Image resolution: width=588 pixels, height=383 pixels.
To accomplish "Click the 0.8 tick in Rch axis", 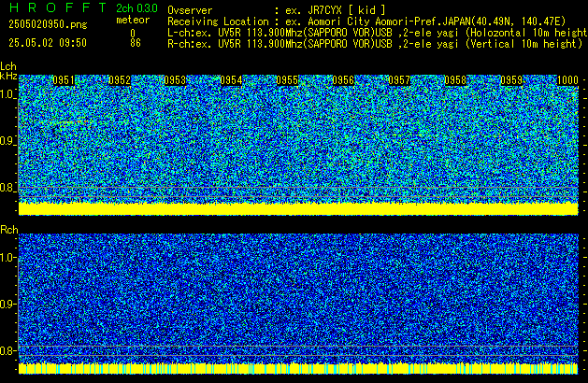I will click(7, 350).
